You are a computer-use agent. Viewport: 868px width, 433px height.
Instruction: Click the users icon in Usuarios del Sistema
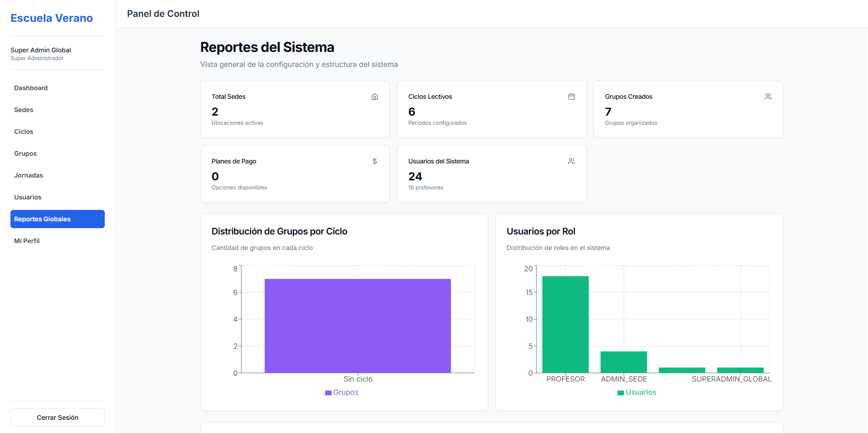[x=572, y=161]
